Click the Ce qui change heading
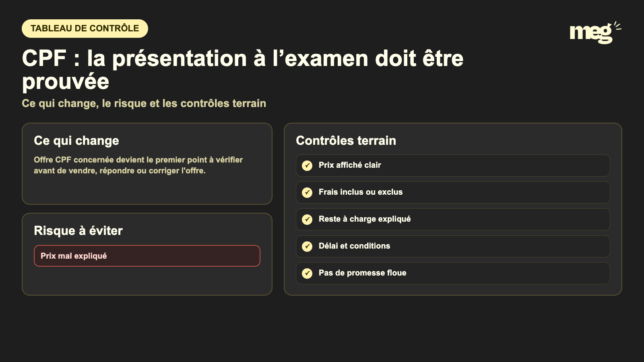Viewport: 644px width, 362px height. pyautogui.click(x=76, y=141)
